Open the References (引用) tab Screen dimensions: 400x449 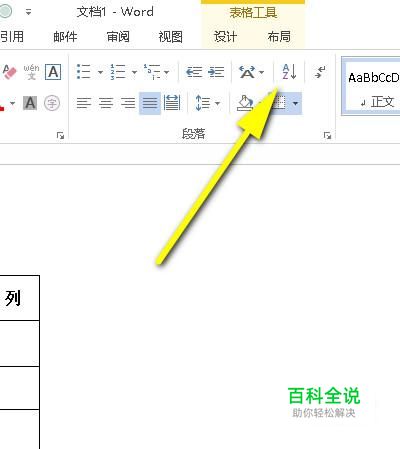(12, 36)
